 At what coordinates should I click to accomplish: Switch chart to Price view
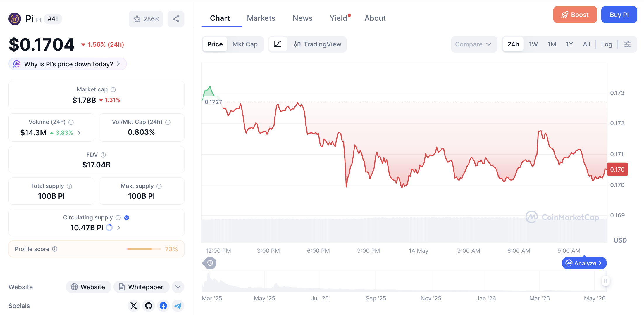(x=215, y=44)
